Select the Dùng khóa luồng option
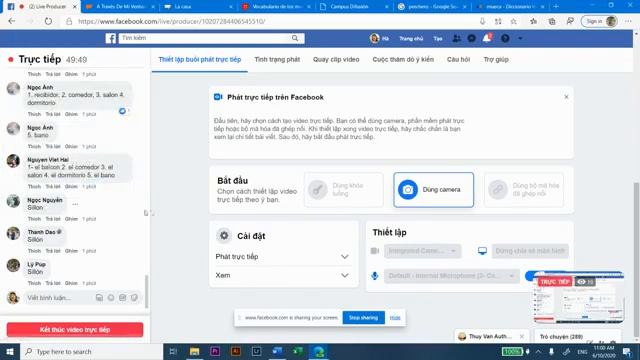 pos(344,190)
